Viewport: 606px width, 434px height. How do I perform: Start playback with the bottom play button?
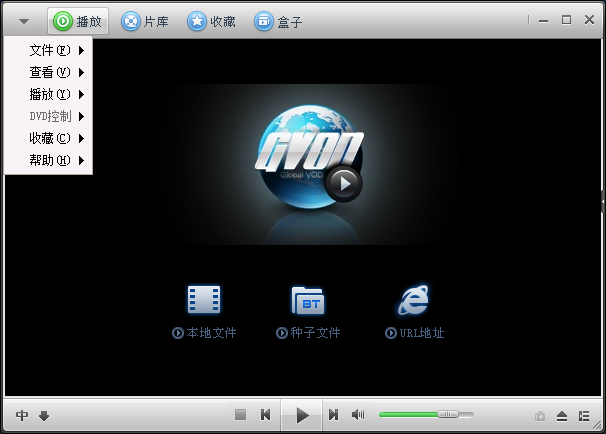point(302,415)
